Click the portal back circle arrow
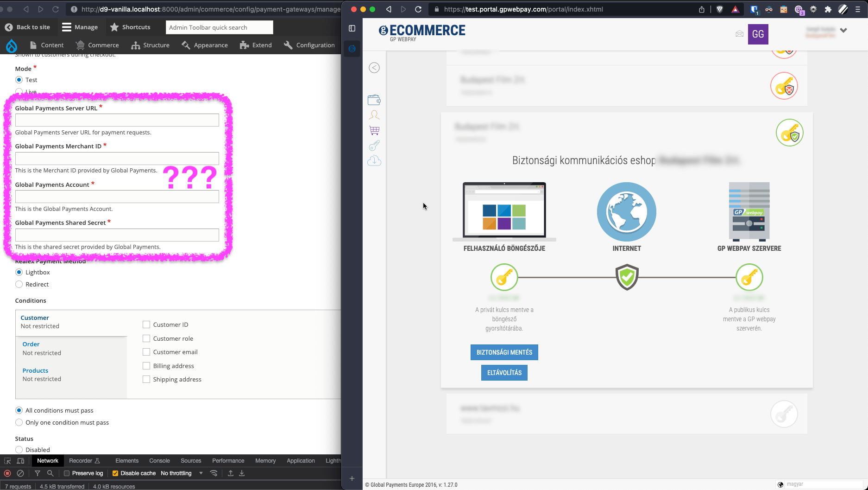 [374, 68]
